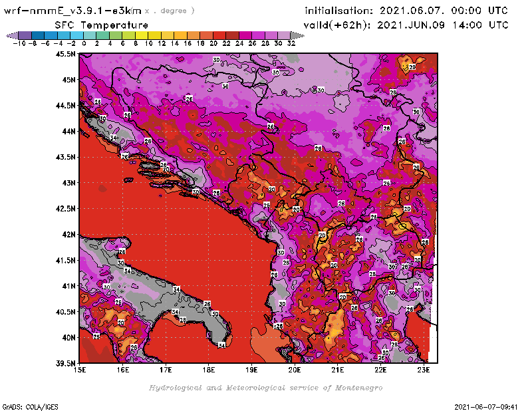Select the red 20 to 22 legend swatch
The height and width of the screenshot is (411, 532).
[219, 35]
